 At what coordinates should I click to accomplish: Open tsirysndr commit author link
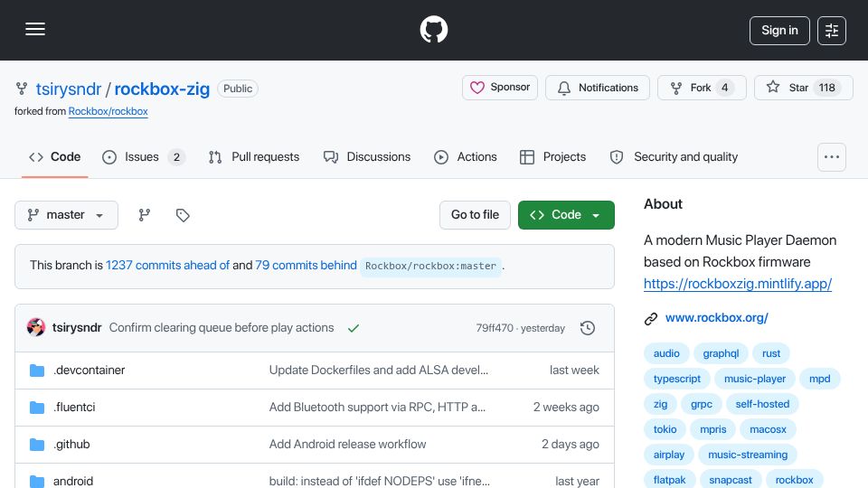pyautogui.click(x=77, y=327)
